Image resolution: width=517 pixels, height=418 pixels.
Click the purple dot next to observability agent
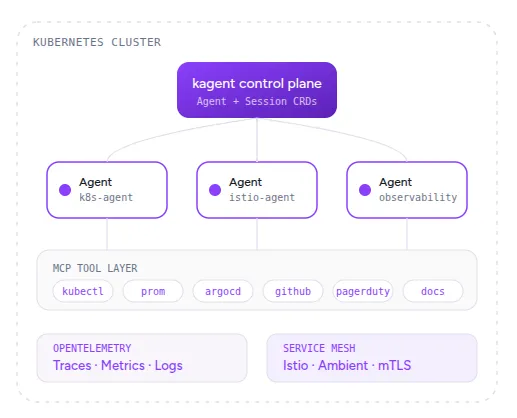click(365, 190)
